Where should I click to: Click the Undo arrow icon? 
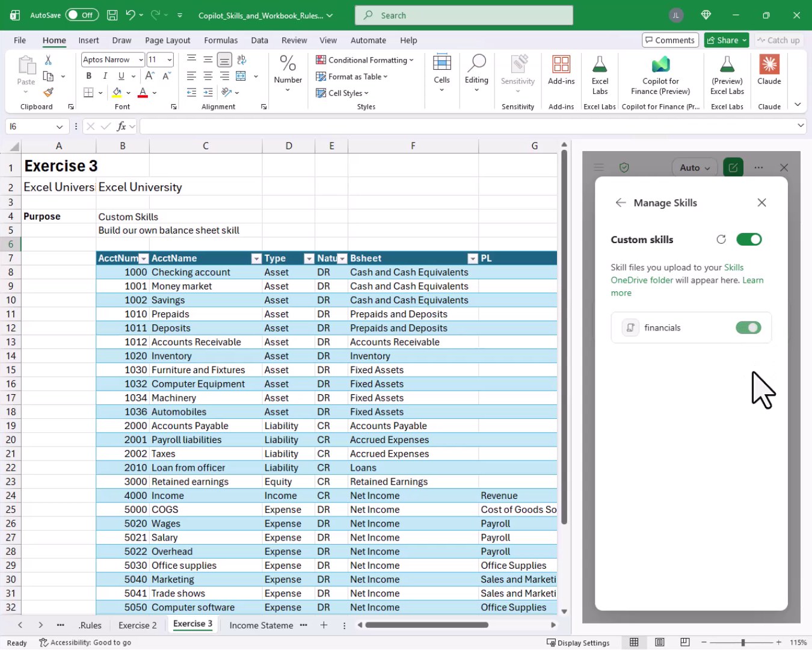(131, 15)
